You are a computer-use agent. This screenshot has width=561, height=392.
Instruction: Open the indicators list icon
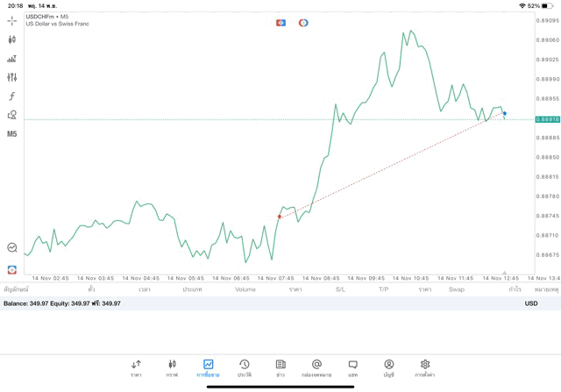11,59
